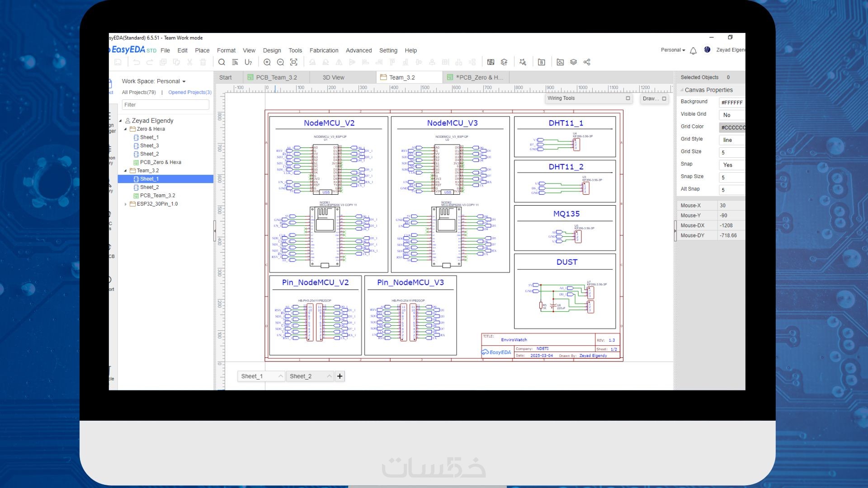This screenshot has height=488, width=868.
Task: Click the Grid Color swatch field
Action: click(x=731, y=128)
